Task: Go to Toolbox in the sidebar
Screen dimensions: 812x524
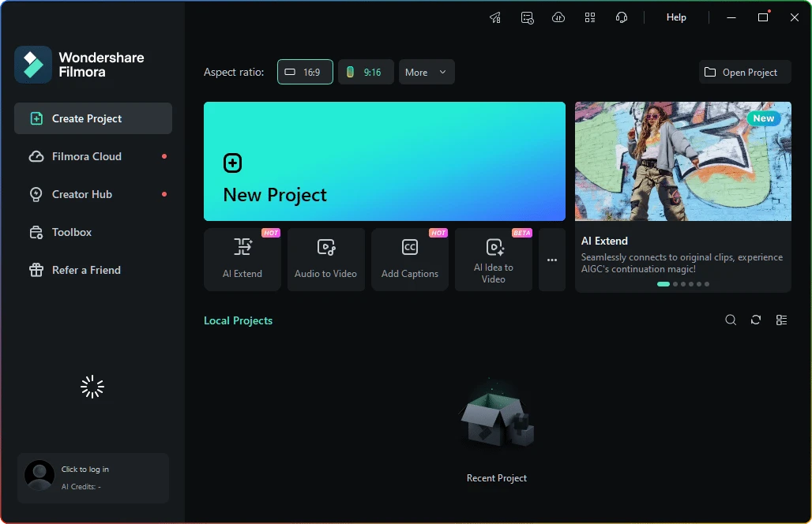Action: click(x=72, y=232)
